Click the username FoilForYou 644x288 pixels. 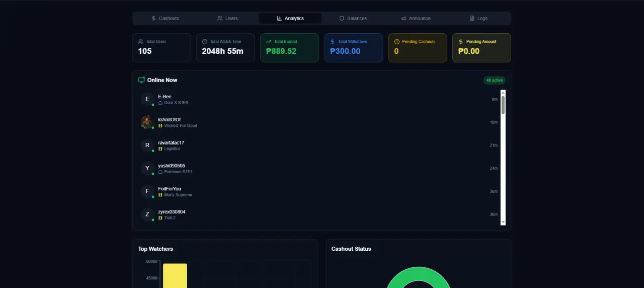[170, 189]
